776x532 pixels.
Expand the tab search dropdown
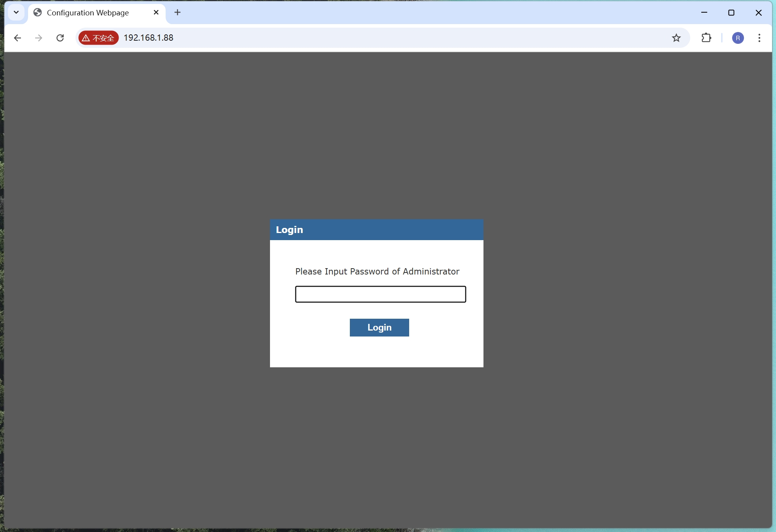coord(16,13)
